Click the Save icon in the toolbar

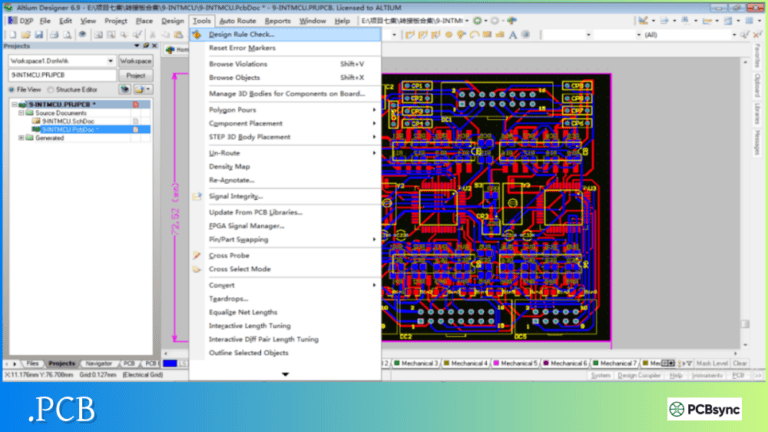tap(40, 35)
